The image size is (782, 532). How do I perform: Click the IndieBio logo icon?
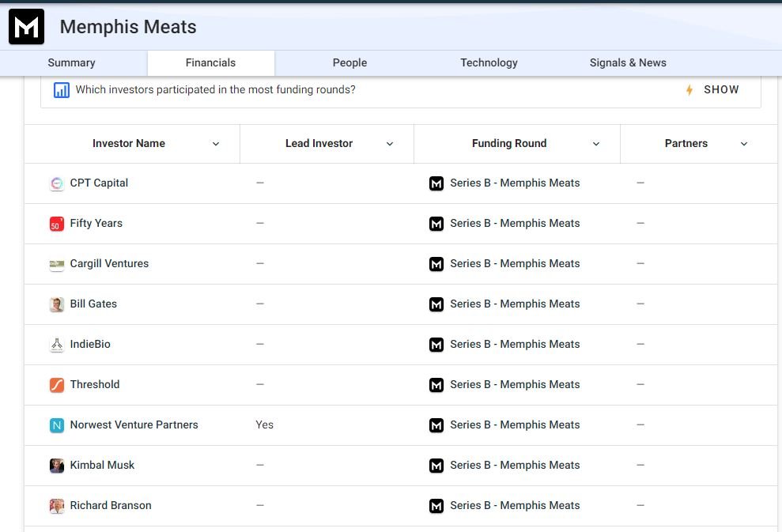click(57, 345)
